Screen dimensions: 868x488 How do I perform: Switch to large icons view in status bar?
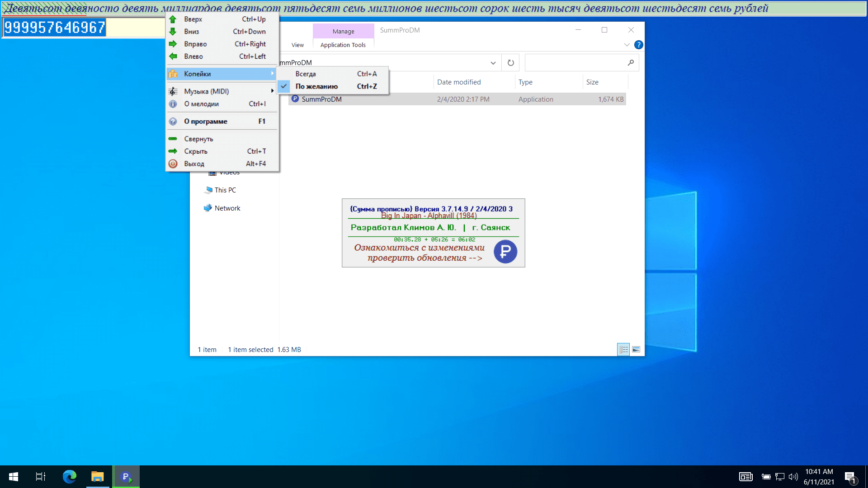click(636, 349)
